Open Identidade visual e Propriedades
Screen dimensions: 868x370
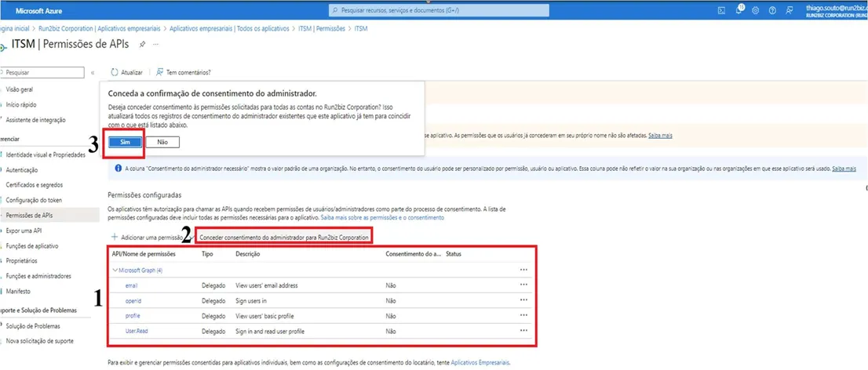point(46,155)
